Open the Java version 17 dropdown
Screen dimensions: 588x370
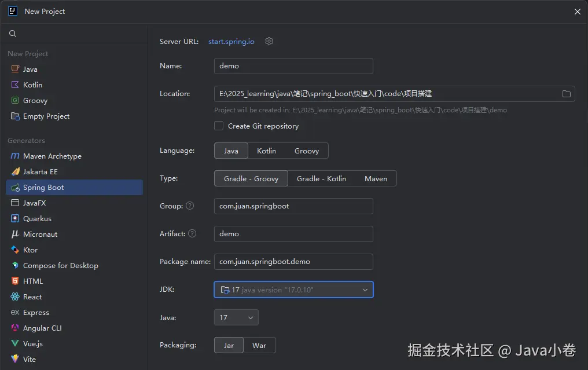click(x=236, y=317)
